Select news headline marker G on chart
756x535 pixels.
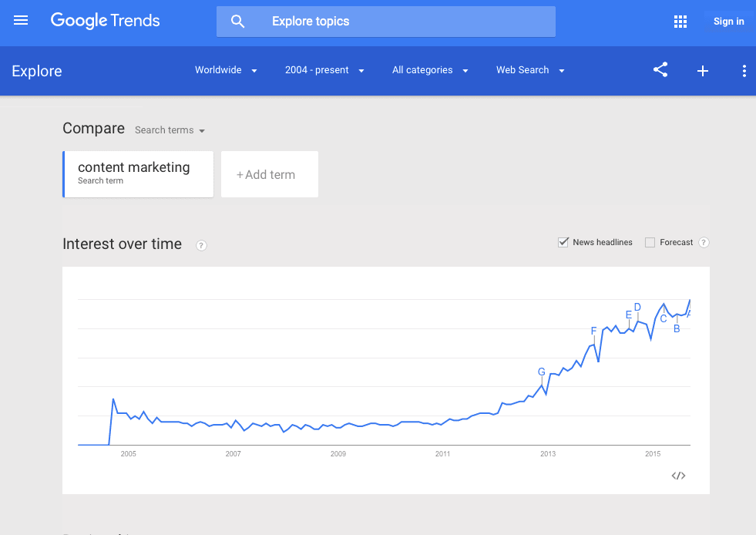(x=542, y=372)
